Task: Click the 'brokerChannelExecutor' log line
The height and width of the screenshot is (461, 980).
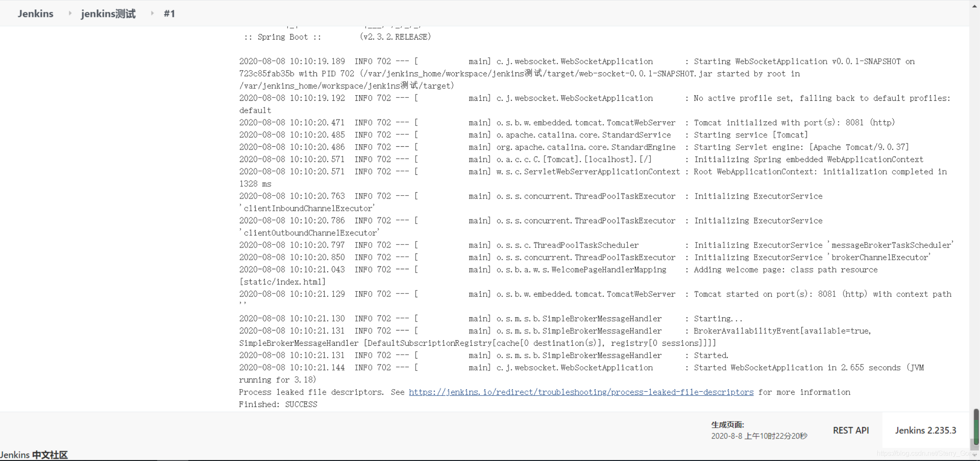Action: click(585, 258)
